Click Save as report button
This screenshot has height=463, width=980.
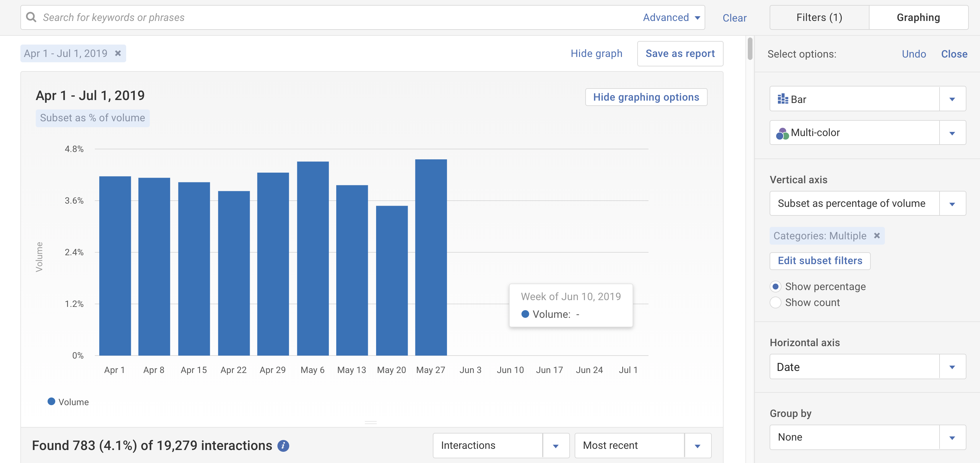tap(680, 54)
